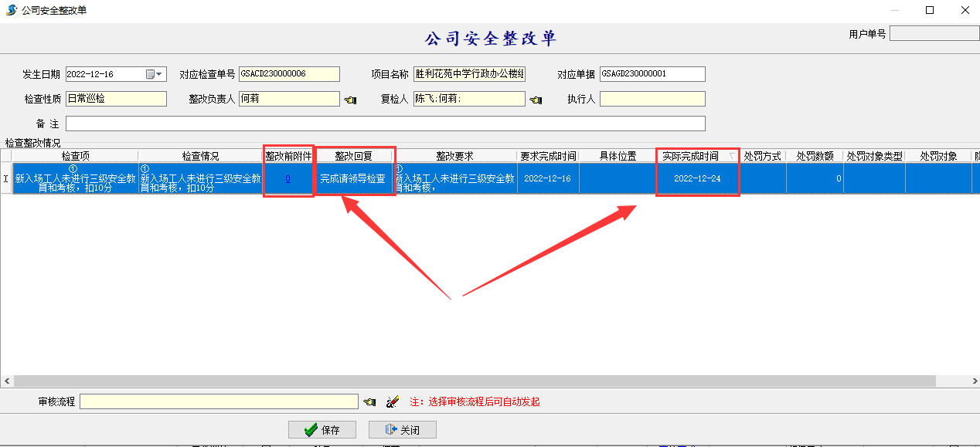Open the 审核流程 selection hand icon

pyautogui.click(x=369, y=402)
